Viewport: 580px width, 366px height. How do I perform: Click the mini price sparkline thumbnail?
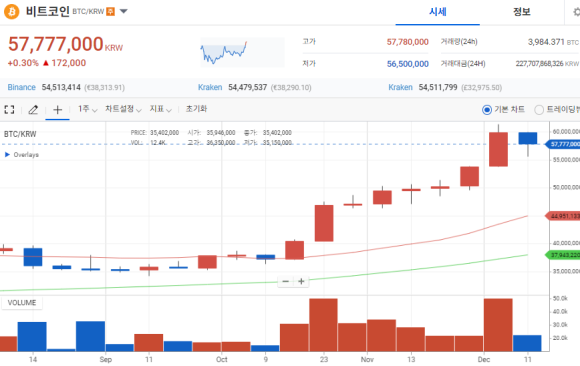(242, 52)
